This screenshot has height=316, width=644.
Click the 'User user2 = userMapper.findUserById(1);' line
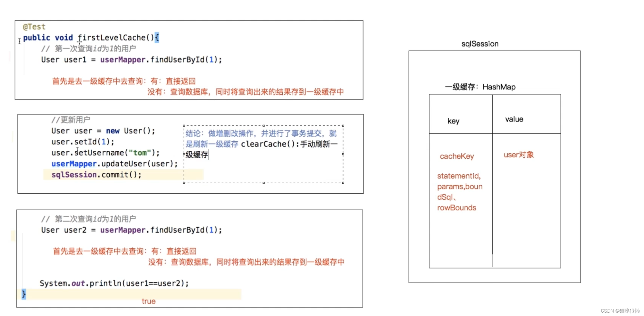click(132, 230)
